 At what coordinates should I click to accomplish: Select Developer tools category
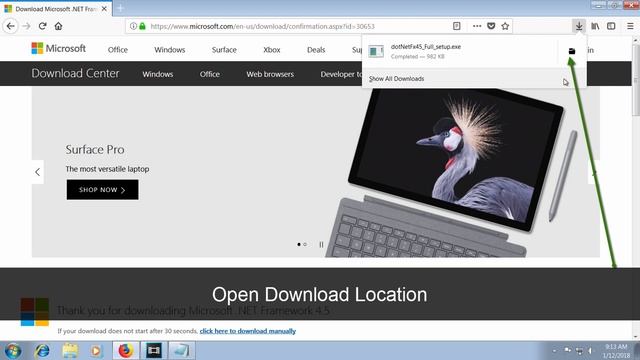click(x=341, y=74)
